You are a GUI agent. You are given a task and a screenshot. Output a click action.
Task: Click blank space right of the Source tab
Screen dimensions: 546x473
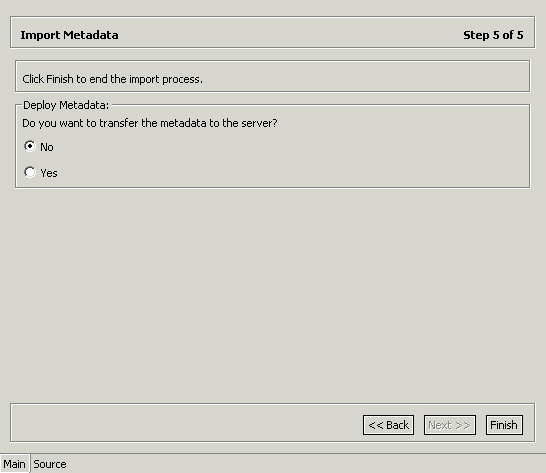point(306,464)
